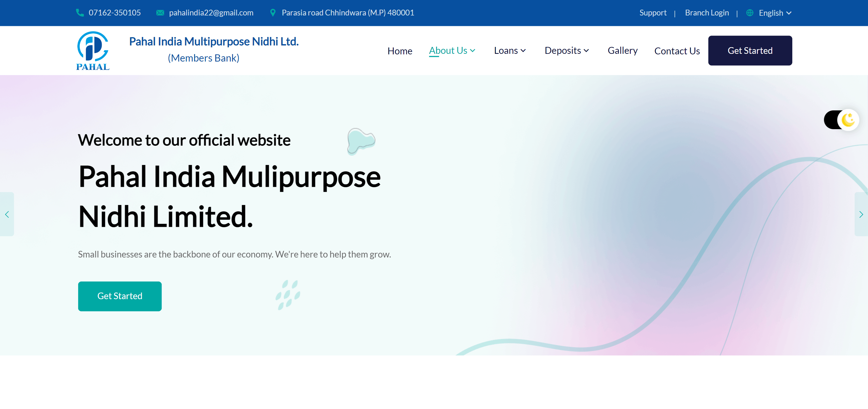Viewport: 868px width, 409px height.
Task: Click the globe/language icon
Action: coord(751,13)
